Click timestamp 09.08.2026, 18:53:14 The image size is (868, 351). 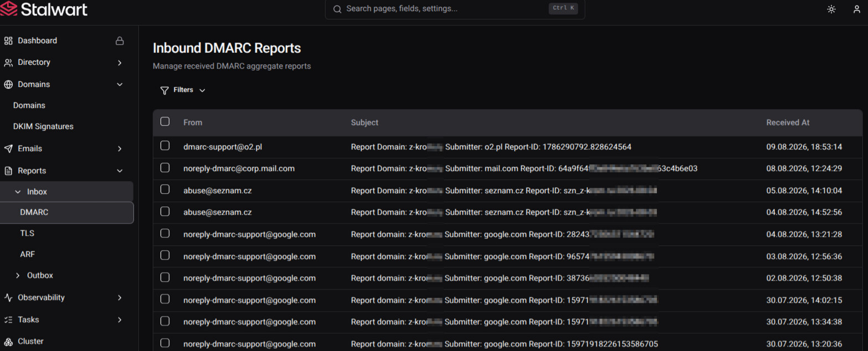click(x=804, y=147)
